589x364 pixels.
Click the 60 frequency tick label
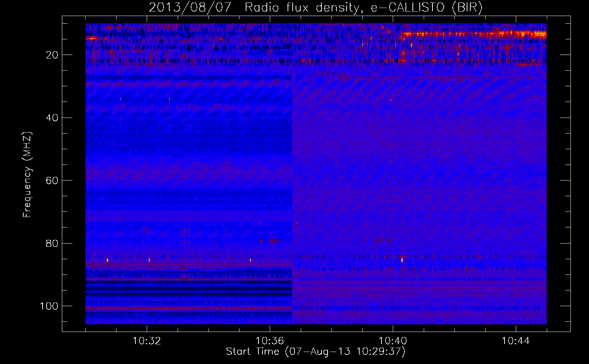52,181
